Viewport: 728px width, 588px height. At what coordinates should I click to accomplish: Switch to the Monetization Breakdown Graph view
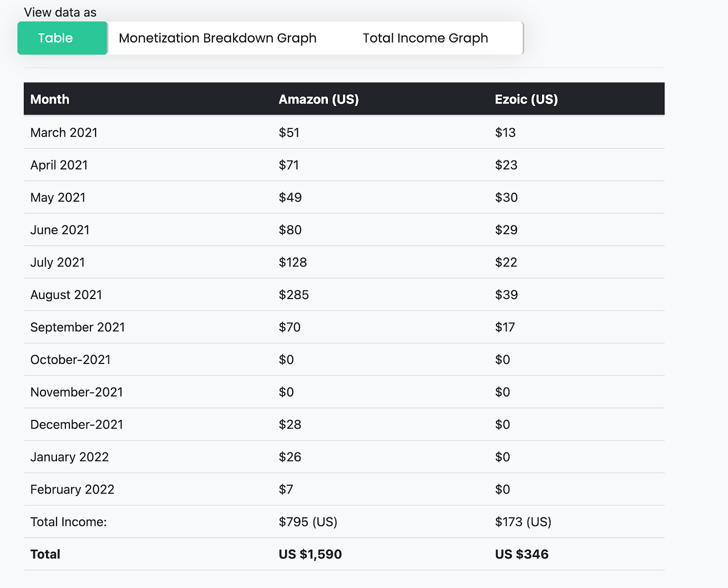[217, 37]
